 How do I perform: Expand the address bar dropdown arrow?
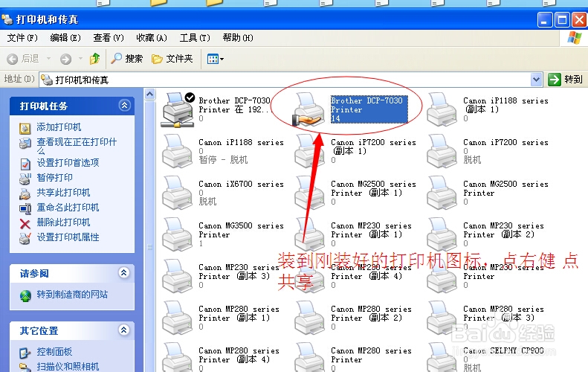[536, 80]
